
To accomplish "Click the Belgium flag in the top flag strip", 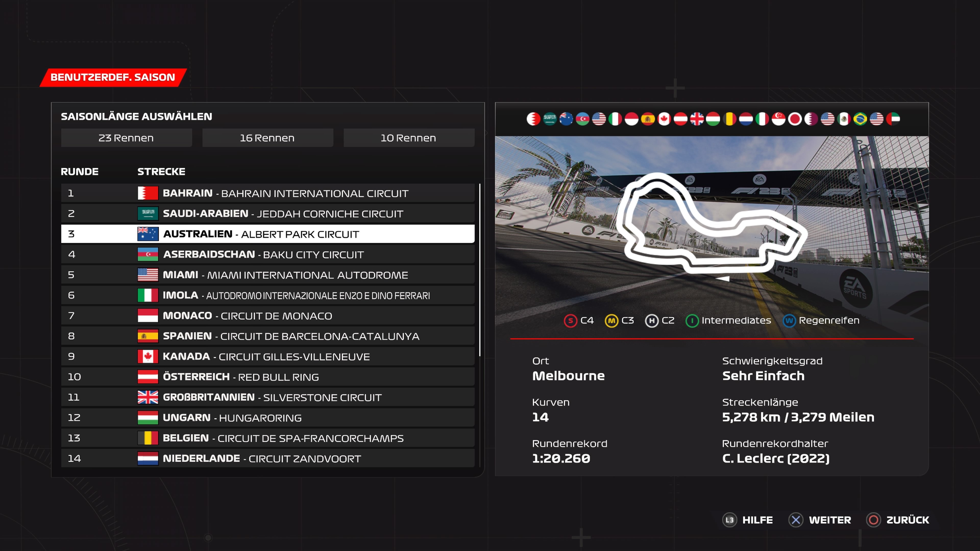I will (730, 119).
